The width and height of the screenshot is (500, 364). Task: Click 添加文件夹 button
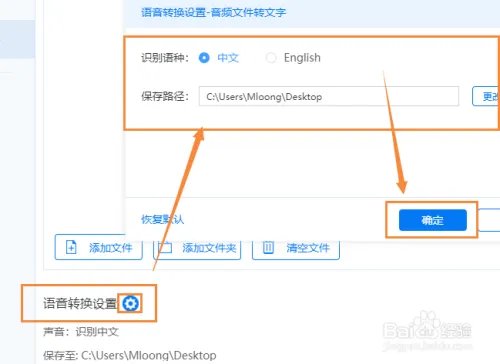(x=197, y=249)
